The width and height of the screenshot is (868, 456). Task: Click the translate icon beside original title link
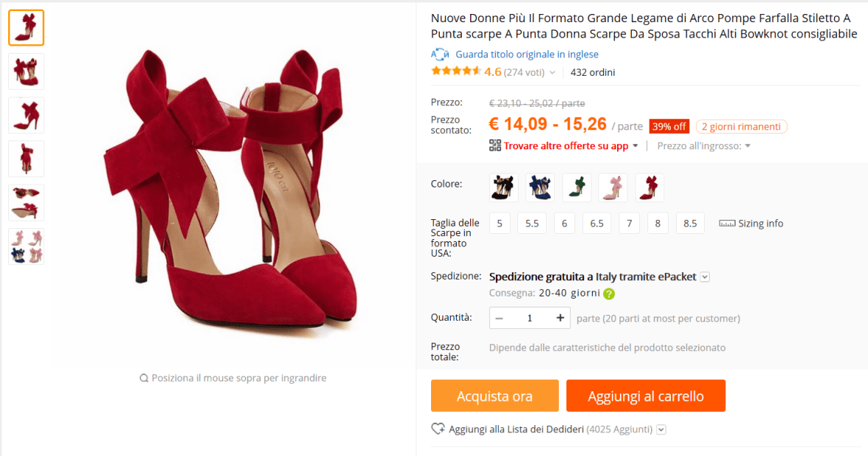439,54
